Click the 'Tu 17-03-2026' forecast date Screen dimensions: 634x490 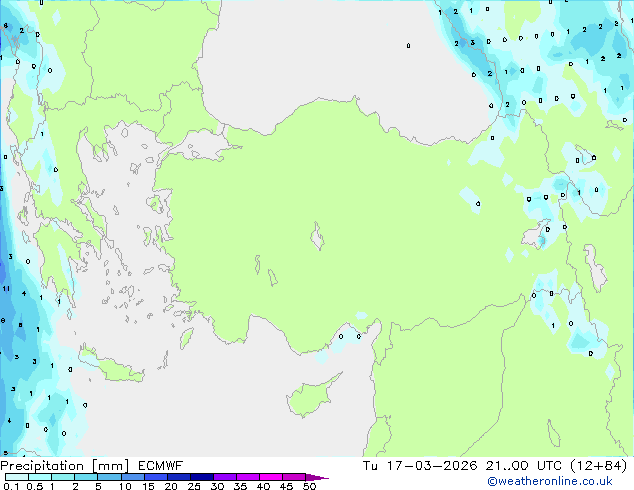pos(420,466)
